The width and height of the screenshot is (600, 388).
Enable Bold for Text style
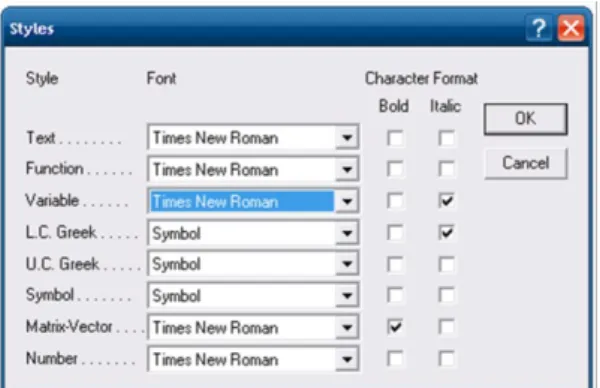[395, 138]
